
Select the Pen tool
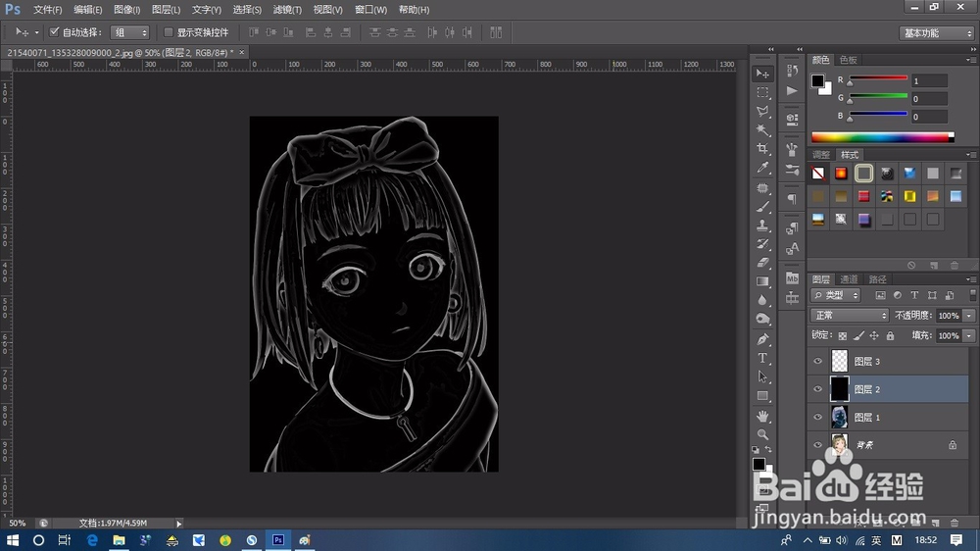[762, 339]
